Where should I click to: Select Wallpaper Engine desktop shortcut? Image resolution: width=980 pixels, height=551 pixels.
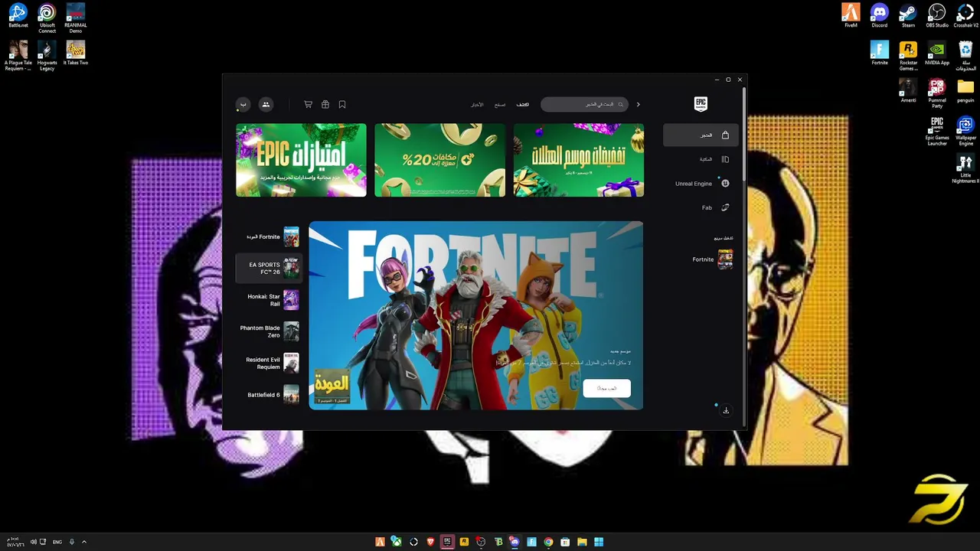[965, 132]
